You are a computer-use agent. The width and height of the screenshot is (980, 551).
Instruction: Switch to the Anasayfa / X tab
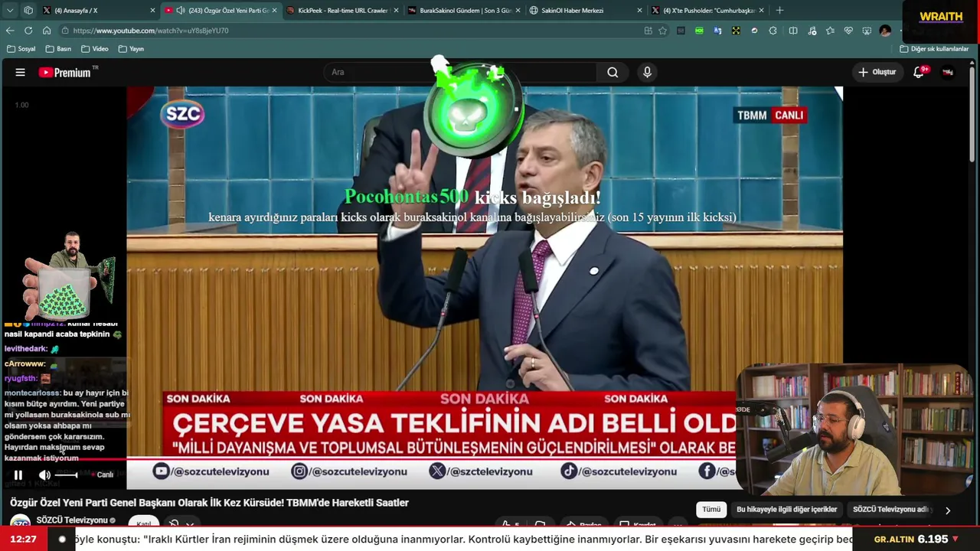[x=98, y=11]
